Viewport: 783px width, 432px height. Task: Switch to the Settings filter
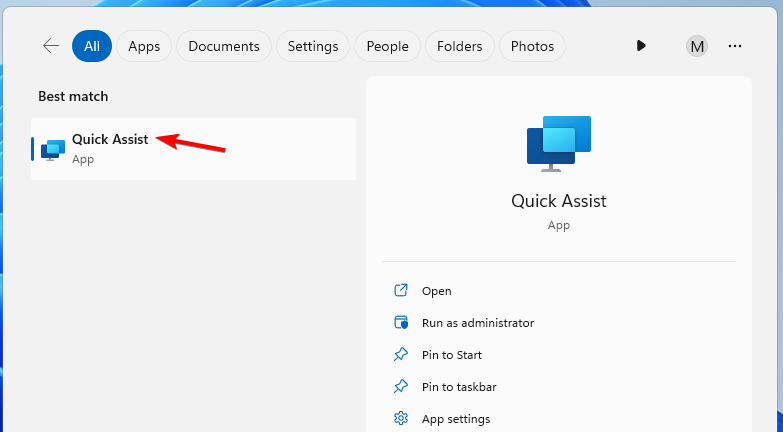(313, 46)
